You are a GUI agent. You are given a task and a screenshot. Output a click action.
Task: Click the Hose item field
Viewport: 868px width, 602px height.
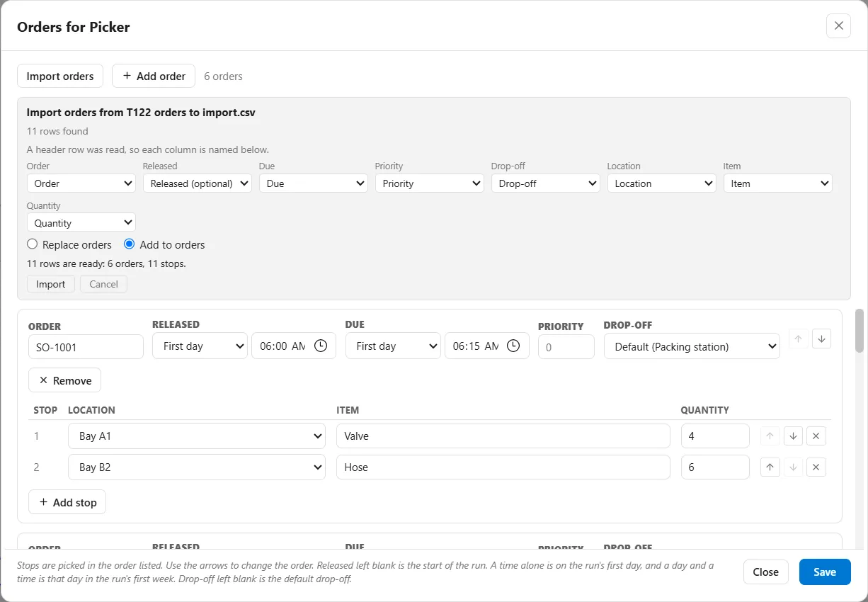click(503, 467)
